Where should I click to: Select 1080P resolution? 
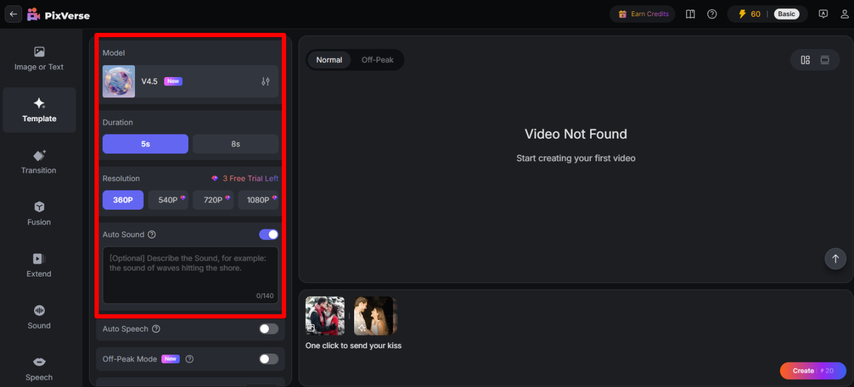pyautogui.click(x=258, y=200)
